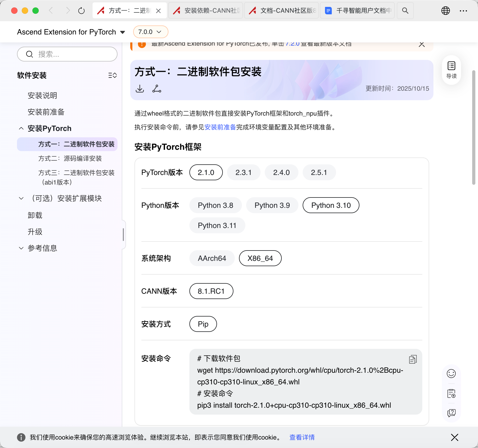
Task: Open the 7.0.0 version dropdown
Action: [150, 32]
